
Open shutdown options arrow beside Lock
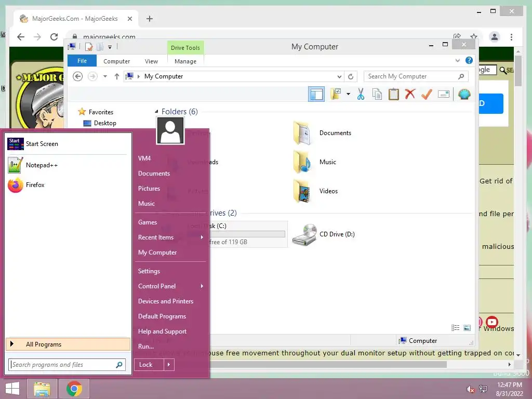click(169, 365)
